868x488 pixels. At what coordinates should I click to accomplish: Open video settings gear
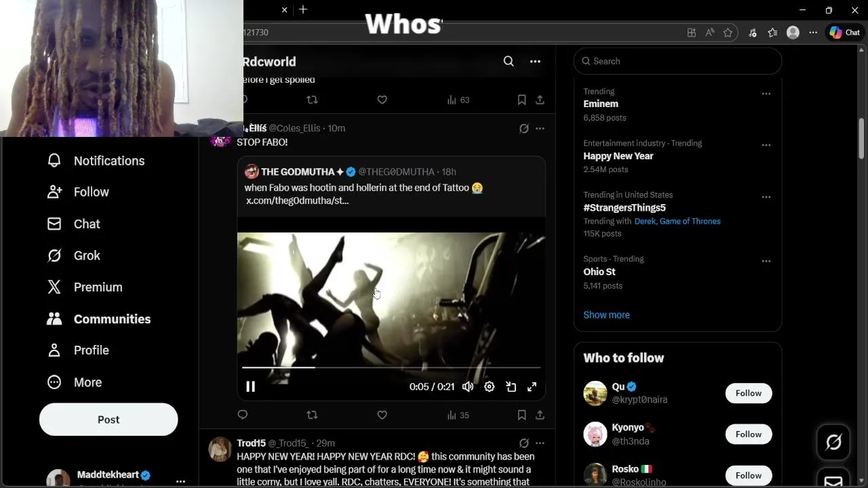[x=490, y=386]
